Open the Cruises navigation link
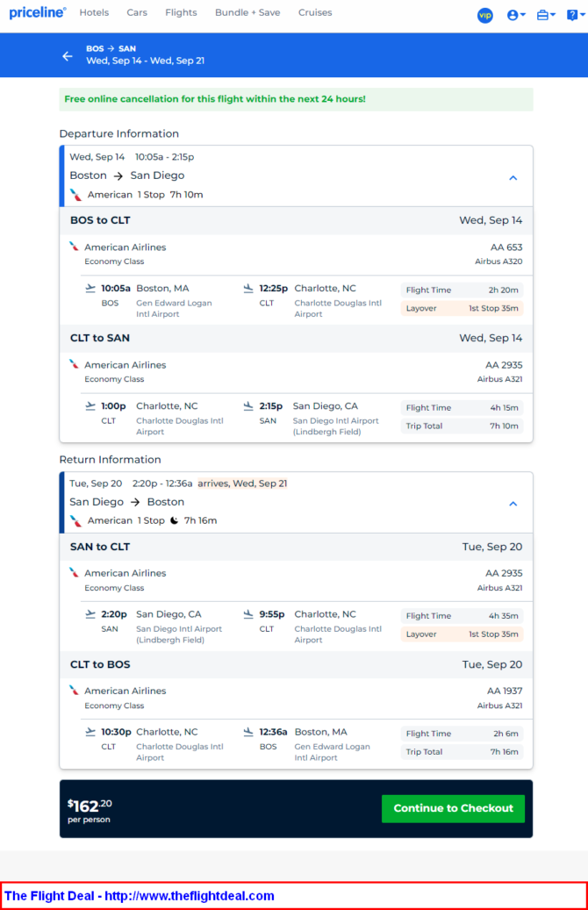Screen dimensions: 588x910 pos(315,13)
